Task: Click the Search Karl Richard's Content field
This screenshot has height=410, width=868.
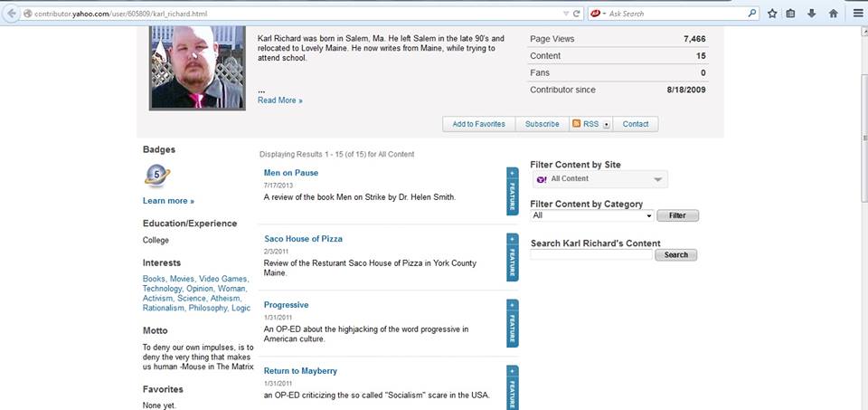Action: [x=591, y=255]
